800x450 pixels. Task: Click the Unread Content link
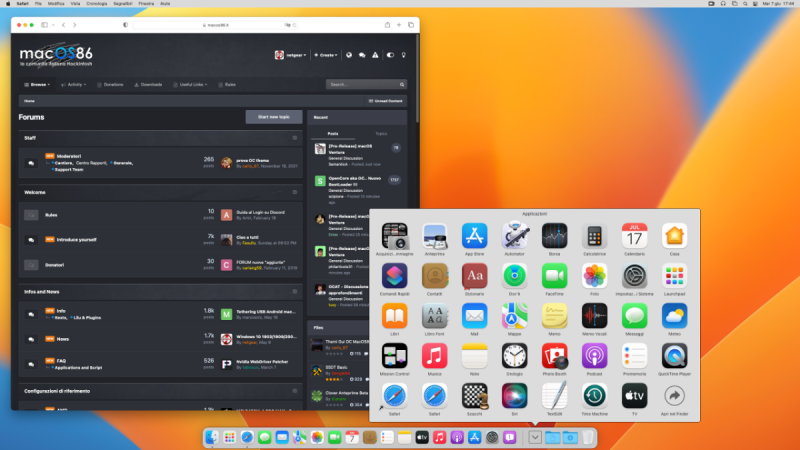pyautogui.click(x=386, y=101)
